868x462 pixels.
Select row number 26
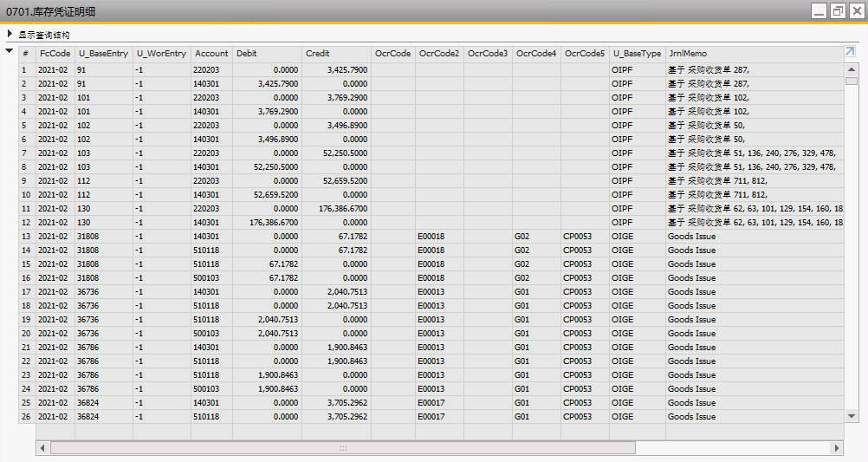coord(26,417)
